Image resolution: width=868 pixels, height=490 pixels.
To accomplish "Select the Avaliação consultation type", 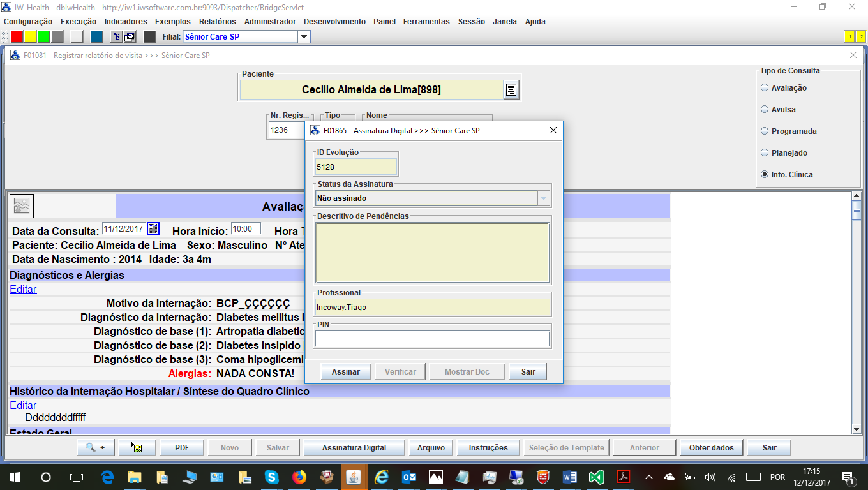I will (x=765, y=88).
